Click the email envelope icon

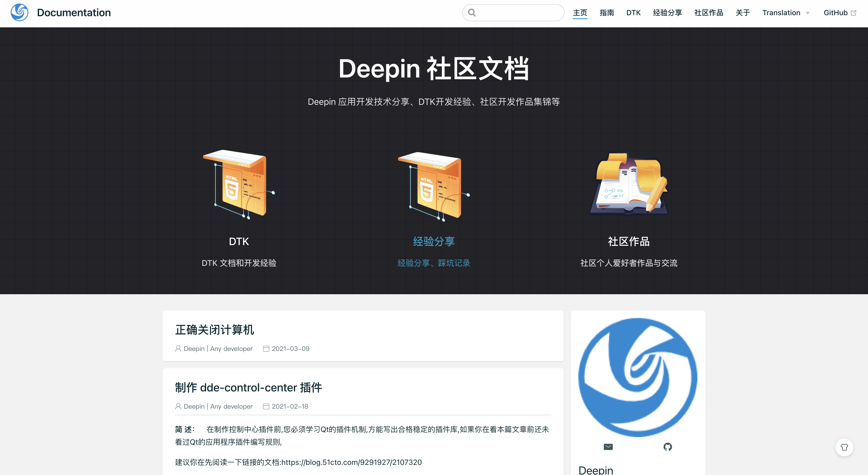pyautogui.click(x=608, y=447)
